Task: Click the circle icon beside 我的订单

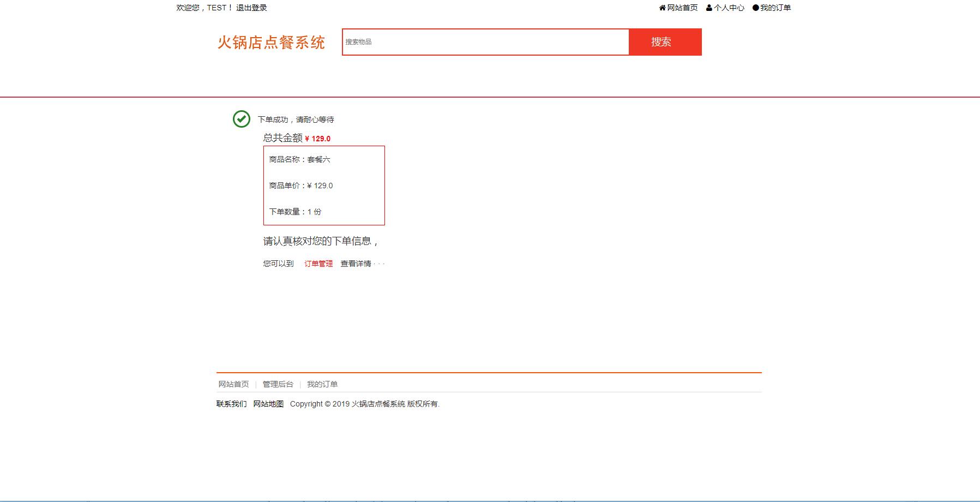Action: [x=755, y=8]
